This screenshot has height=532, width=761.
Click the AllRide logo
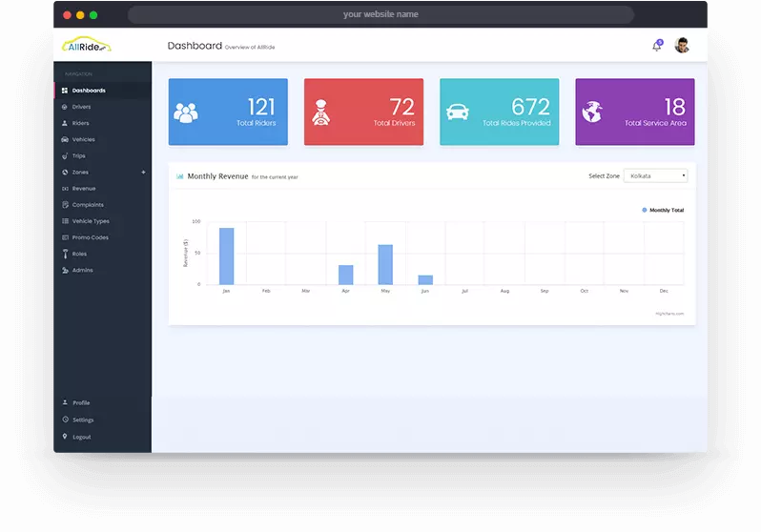coord(87,45)
